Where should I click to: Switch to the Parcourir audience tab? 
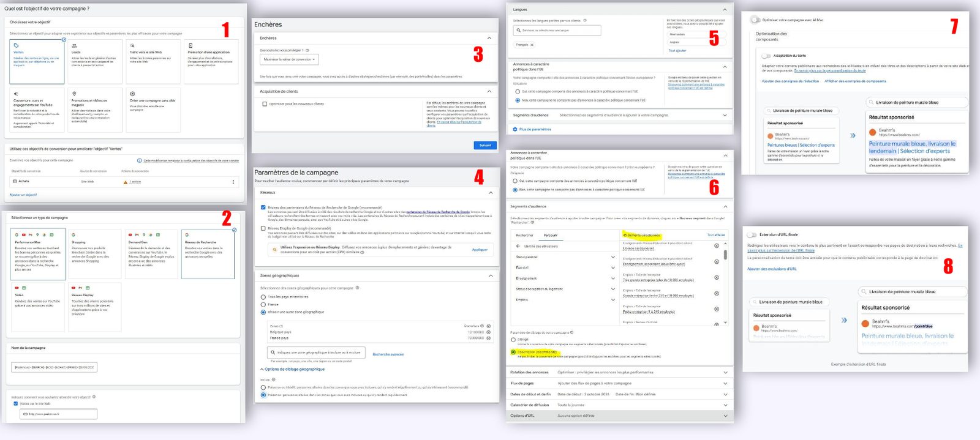(x=550, y=235)
